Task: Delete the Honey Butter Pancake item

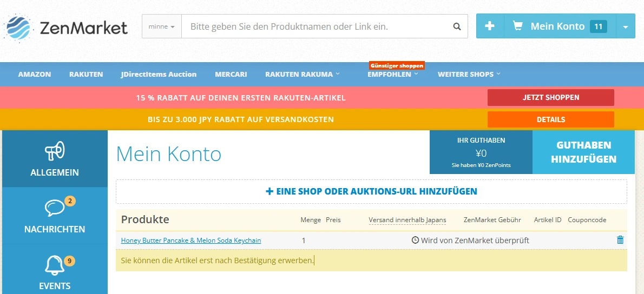Action: [620, 240]
